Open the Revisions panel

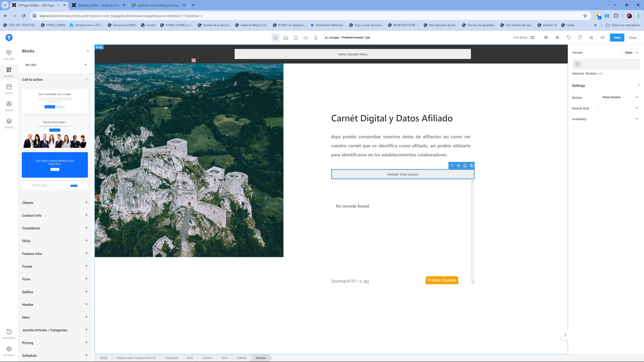tap(9, 334)
